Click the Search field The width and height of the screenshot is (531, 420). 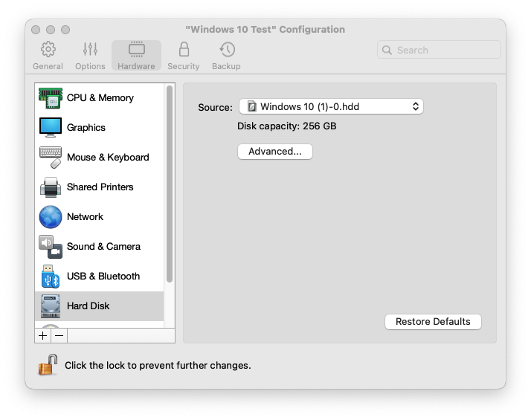click(x=439, y=51)
